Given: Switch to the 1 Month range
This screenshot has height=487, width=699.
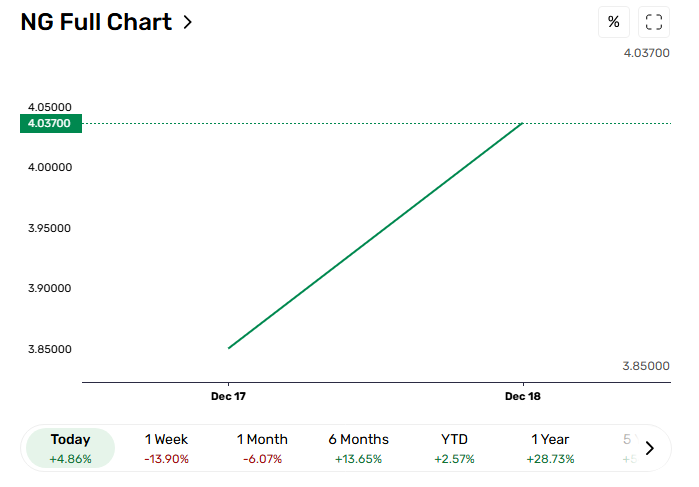Looking at the screenshot, I should [262, 448].
